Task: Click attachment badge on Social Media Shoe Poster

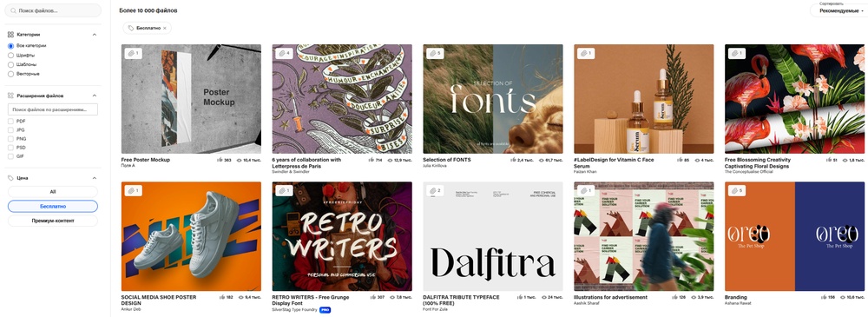Action: (x=133, y=191)
